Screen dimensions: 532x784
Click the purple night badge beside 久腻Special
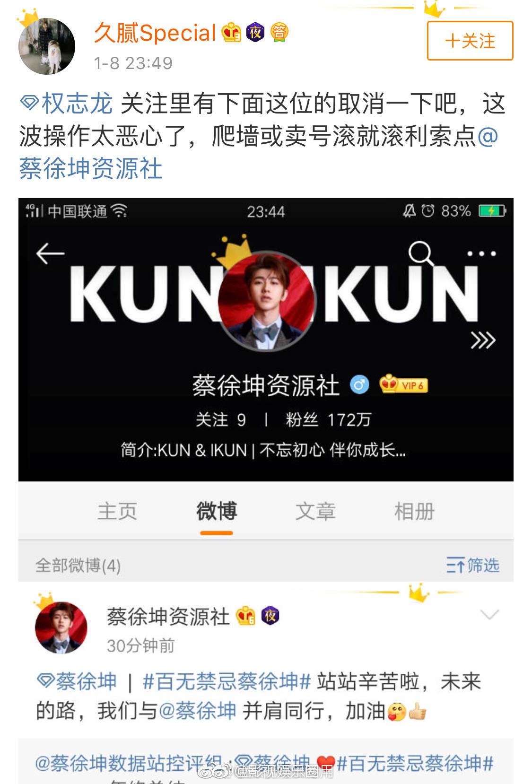(255, 32)
